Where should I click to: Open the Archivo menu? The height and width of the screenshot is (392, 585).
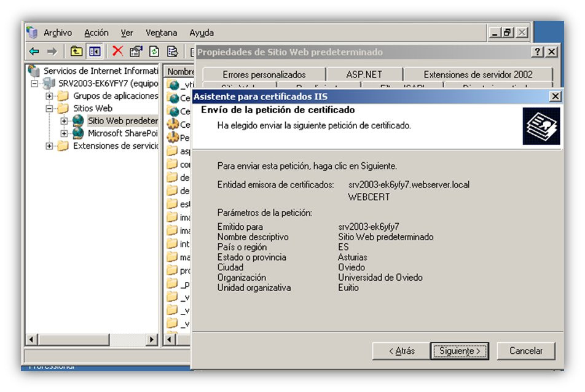[x=58, y=33]
